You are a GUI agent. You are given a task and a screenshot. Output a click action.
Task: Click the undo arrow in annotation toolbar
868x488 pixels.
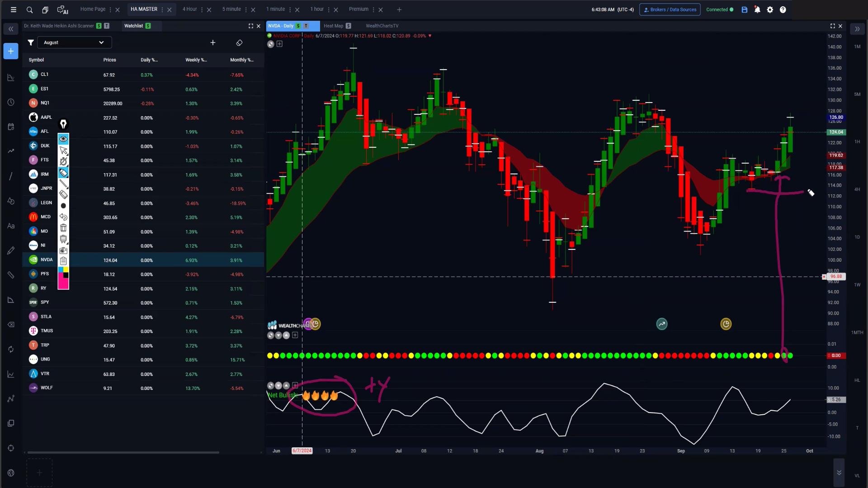tap(63, 217)
